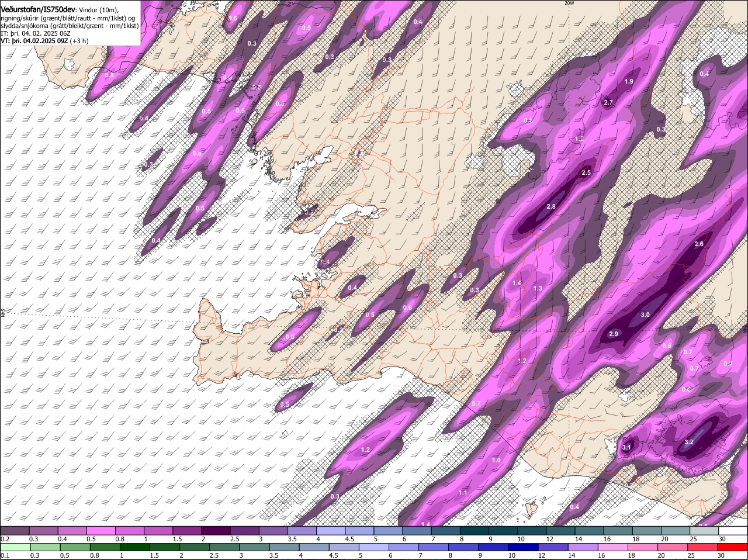Click the 20W longitude label
Screen dimensions: 748x560
coord(569,3)
